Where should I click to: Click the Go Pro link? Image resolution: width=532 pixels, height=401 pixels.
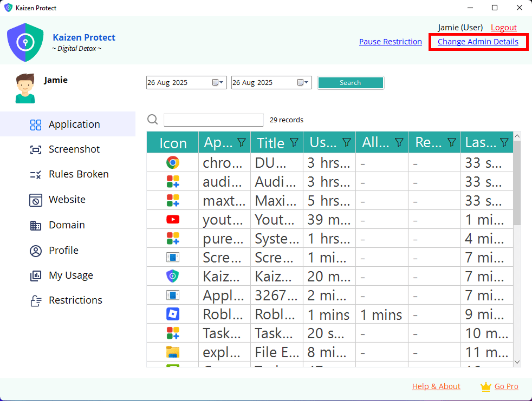(506, 386)
